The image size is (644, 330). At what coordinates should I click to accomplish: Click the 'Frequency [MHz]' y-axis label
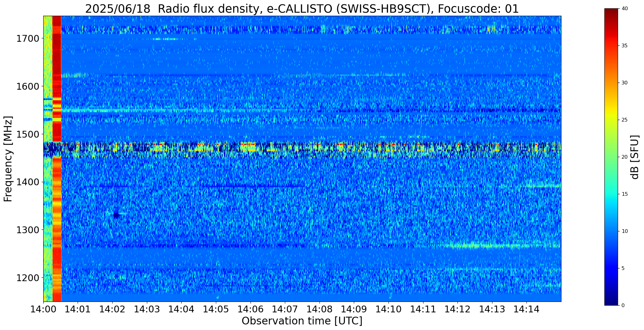8,159
